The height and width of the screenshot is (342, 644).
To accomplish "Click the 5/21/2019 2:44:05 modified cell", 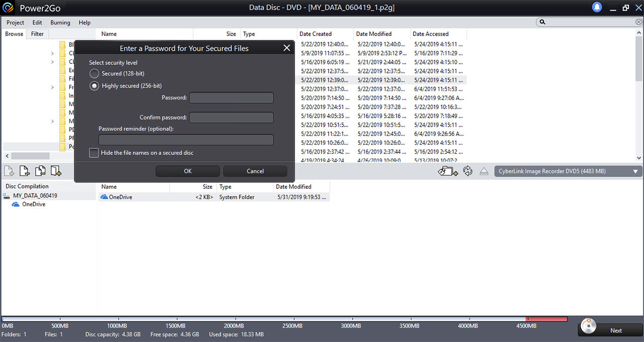I will point(382,62).
